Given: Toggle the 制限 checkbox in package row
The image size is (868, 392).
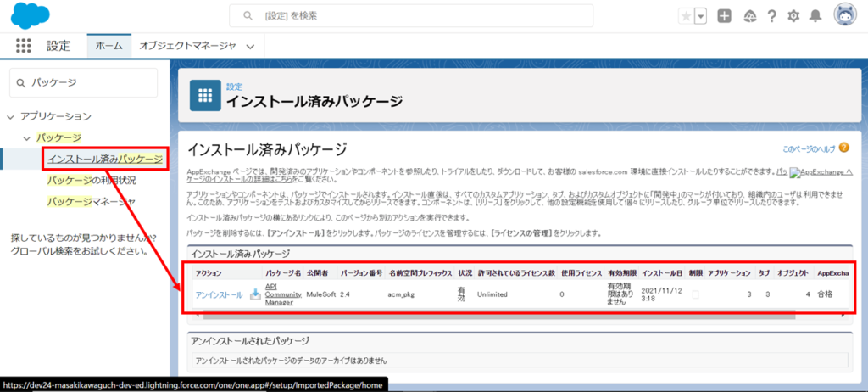Looking at the screenshot, I should pos(696,294).
